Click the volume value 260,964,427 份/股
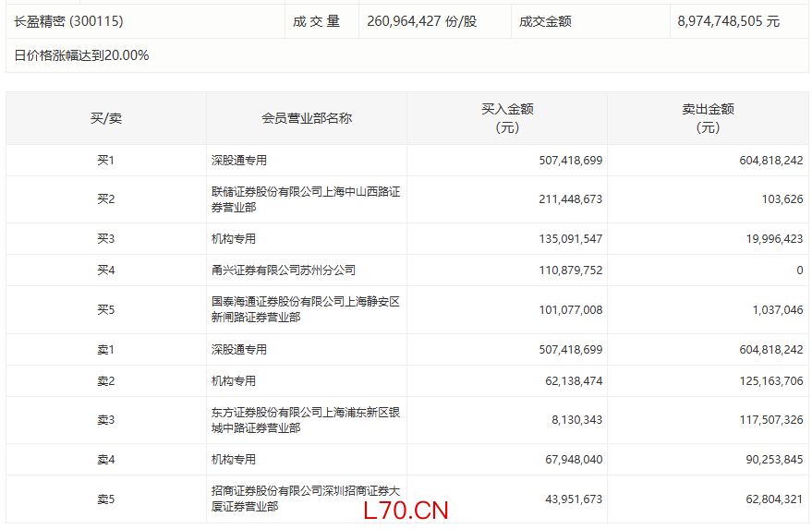This screenshot has width=812, height=529. (x=421, y=20)
